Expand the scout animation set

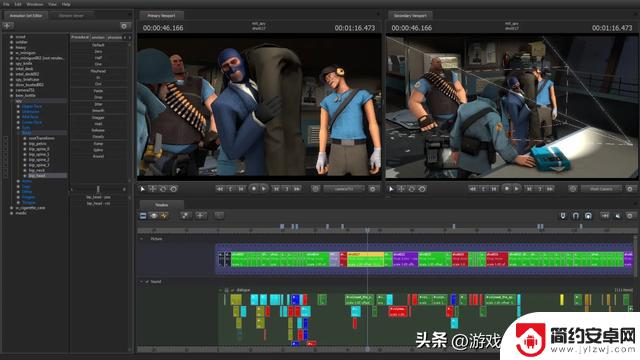[x=11, y=37]
